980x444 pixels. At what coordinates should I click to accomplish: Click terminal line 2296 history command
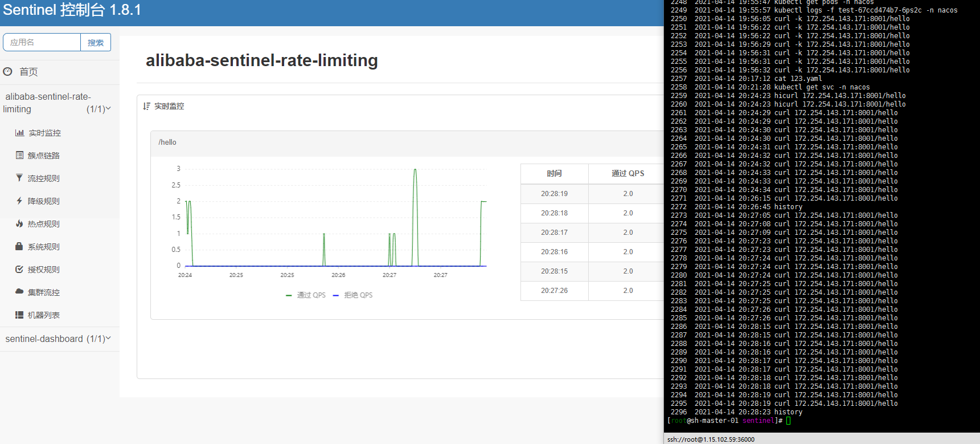736,412
